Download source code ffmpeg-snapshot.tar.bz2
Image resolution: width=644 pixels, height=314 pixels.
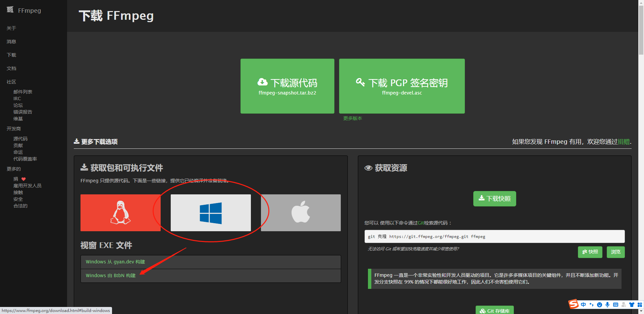[287, 86]
